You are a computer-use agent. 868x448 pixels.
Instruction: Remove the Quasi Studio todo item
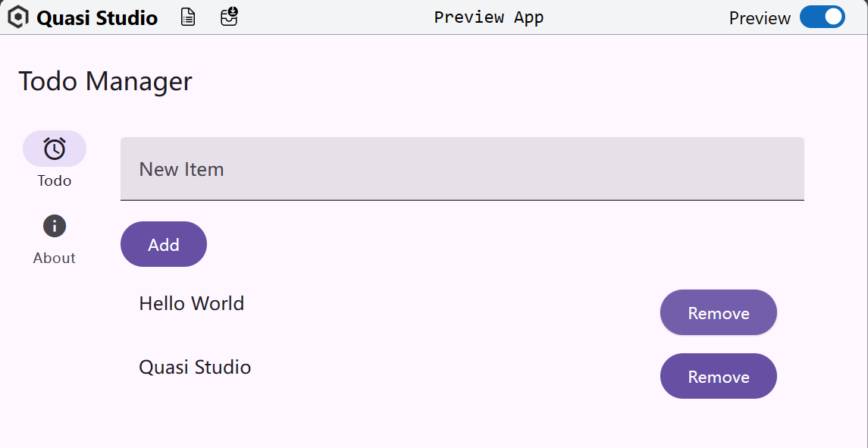[x=719, y=376]
